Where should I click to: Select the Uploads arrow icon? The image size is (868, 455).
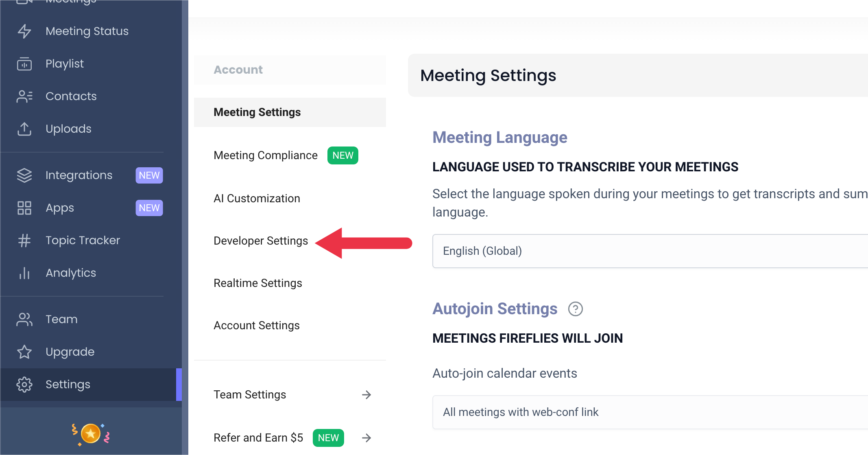[24, 129]
